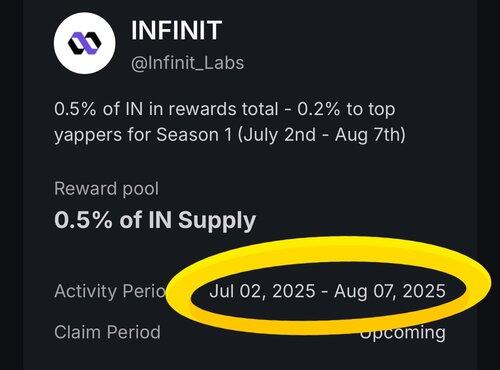Select the 'Jul 02, 2025' start date
Screen dimensions: 500x370
pos(262,291)
